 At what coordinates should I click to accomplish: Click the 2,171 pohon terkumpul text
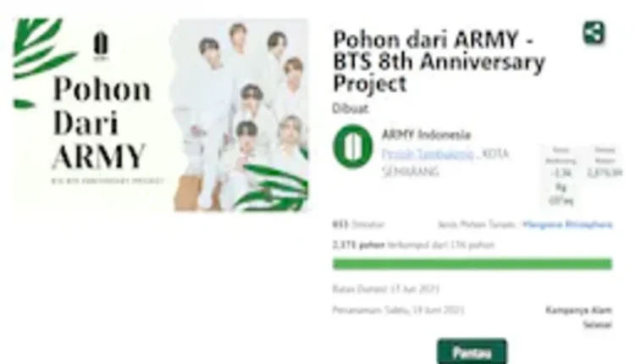(413, 245)
